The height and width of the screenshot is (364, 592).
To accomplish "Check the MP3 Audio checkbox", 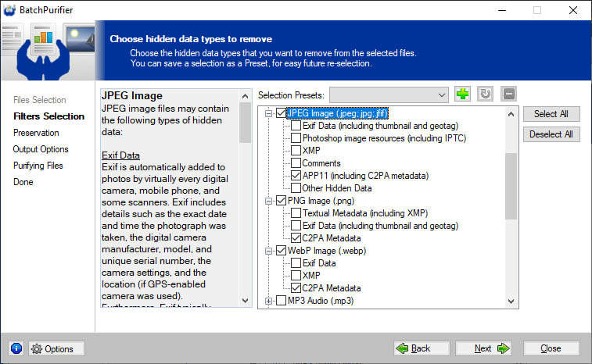I will [281, 301].
